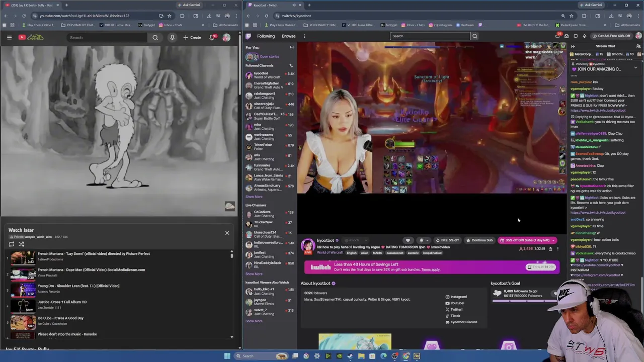Open the Kyootbot Discord link

461,322
